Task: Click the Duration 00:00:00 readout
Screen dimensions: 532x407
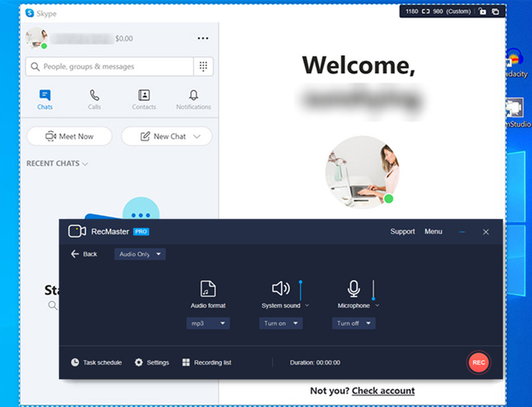Action: pyautogui.click(x=315, y=362)
